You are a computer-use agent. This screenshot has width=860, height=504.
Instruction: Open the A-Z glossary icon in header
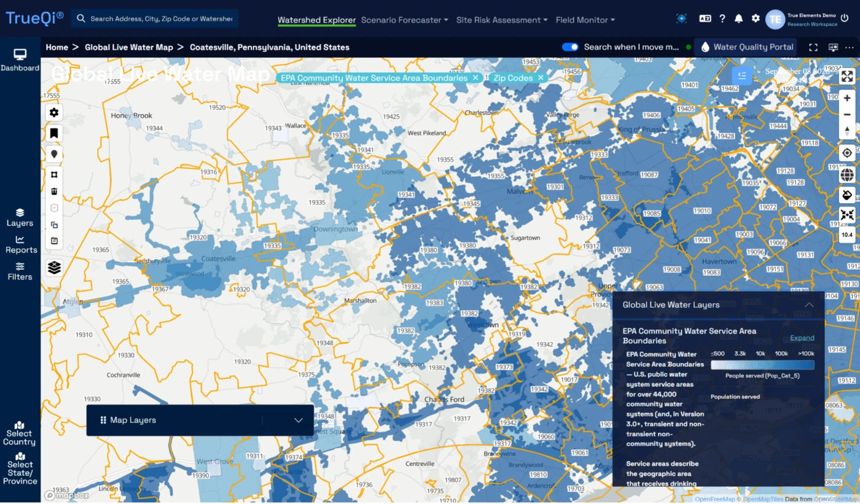click(705, 18)
